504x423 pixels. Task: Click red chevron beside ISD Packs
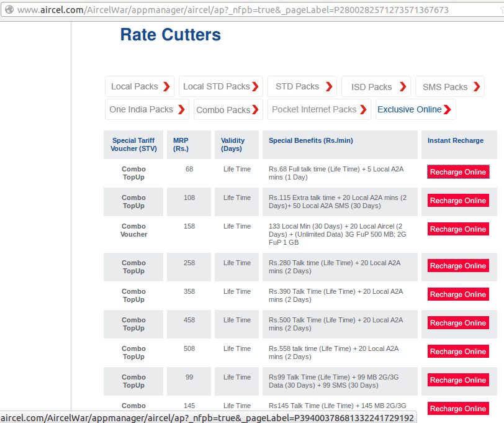point(403,86)
